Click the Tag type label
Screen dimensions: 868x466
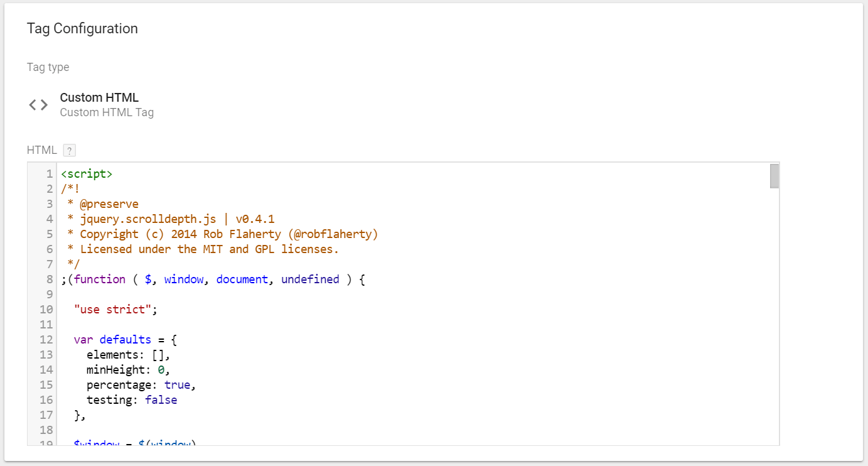click(x=48, y=67)
